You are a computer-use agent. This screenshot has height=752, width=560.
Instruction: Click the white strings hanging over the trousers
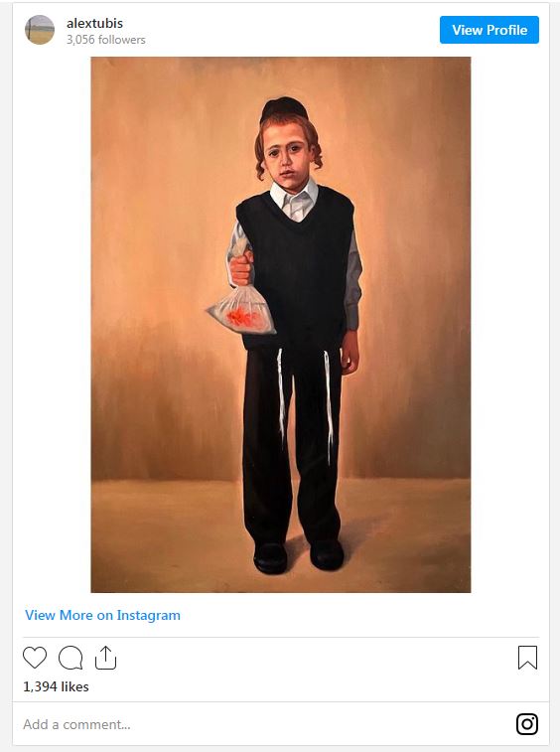(305, 405)
